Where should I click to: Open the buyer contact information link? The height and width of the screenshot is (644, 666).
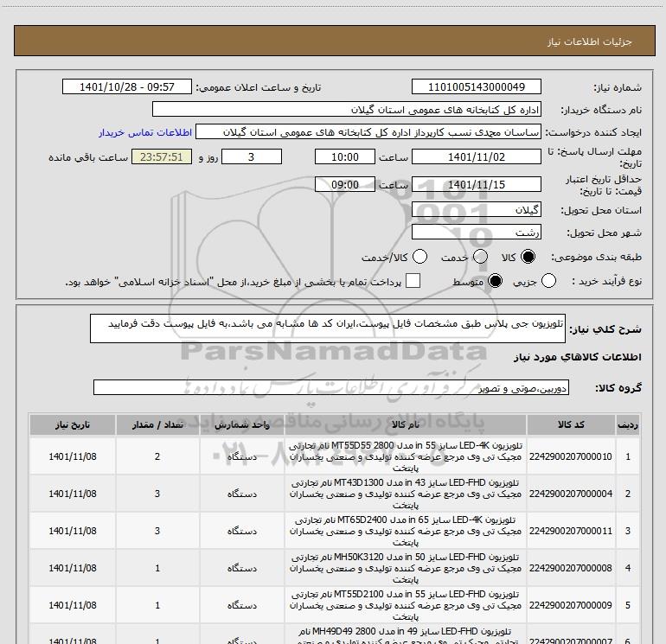[x=145, y=132]
